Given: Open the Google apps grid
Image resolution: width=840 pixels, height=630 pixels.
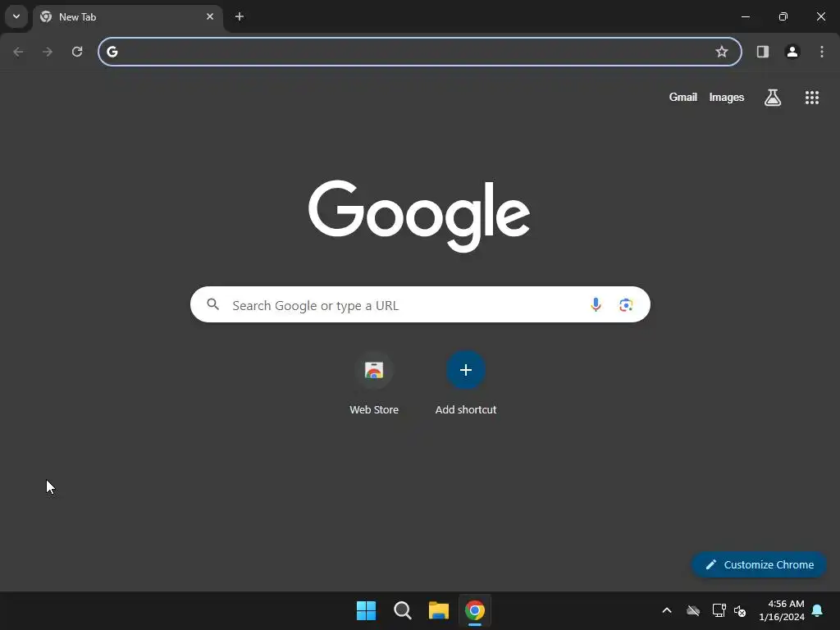Looking at the screenshot, I should coord(812,97).
